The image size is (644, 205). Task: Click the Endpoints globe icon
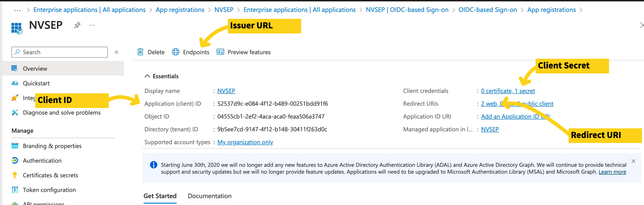pos(176,52)
